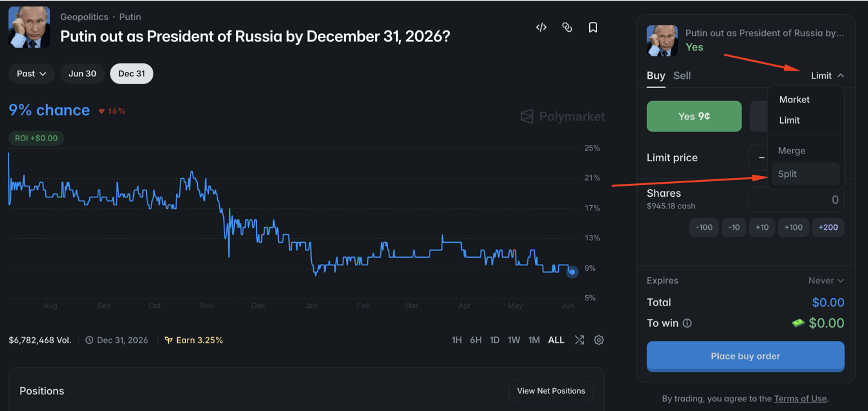Choose Split from order type menu
This screenshot has height=411, width=868.
point(805,174)
